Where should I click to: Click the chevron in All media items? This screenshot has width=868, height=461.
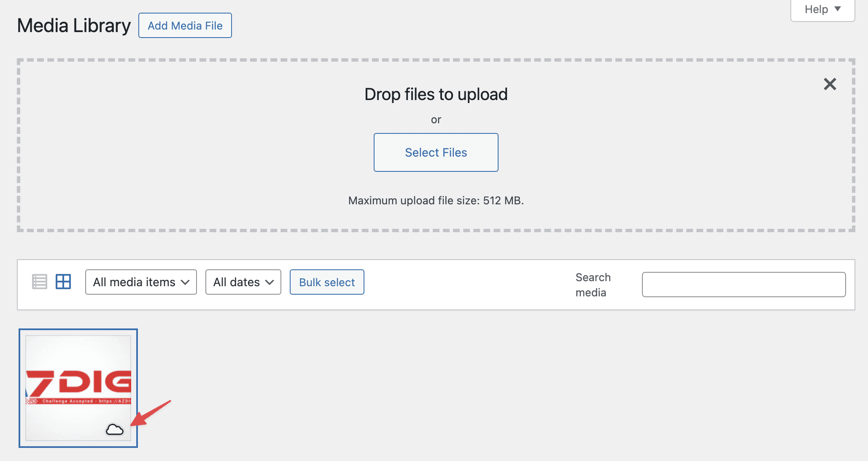click(x=185, y=282)
